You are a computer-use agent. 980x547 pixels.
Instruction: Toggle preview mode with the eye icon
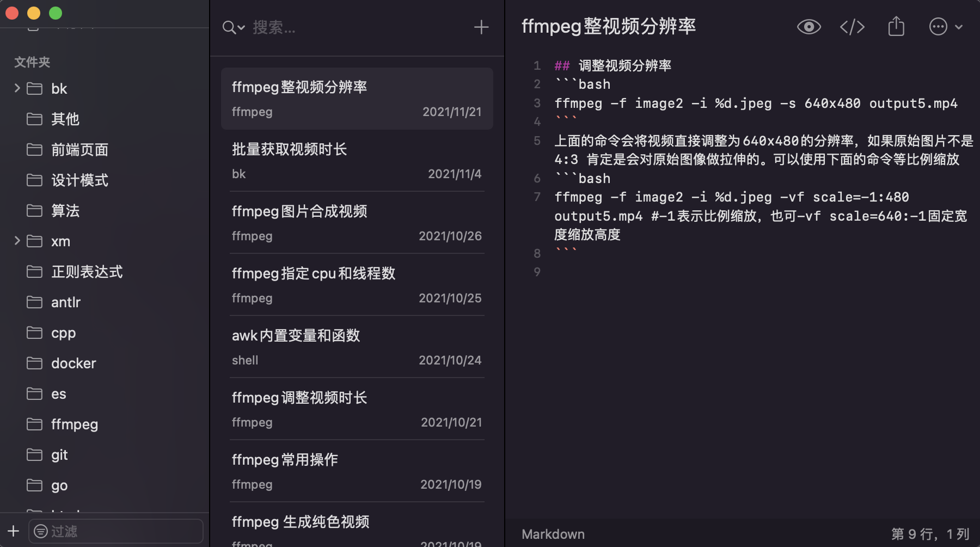tap(809, 26)
